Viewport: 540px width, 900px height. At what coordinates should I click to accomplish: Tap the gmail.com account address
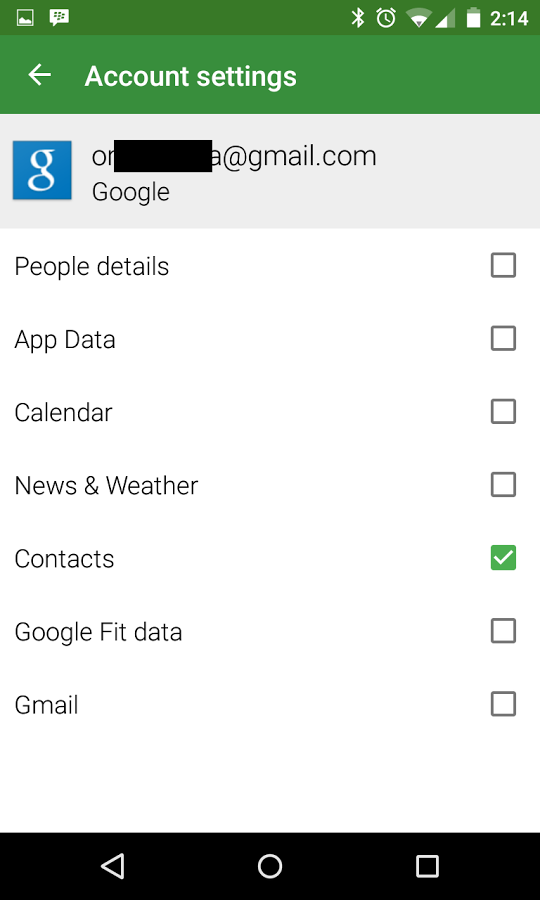coord(234,156)
